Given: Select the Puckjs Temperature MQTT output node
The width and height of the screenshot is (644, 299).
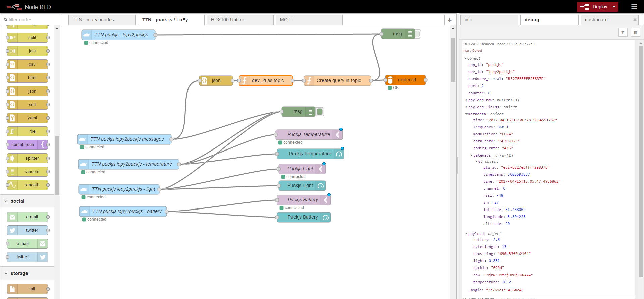Looking at the screenshot, I should pyautogui.click(x=309, y=135).
